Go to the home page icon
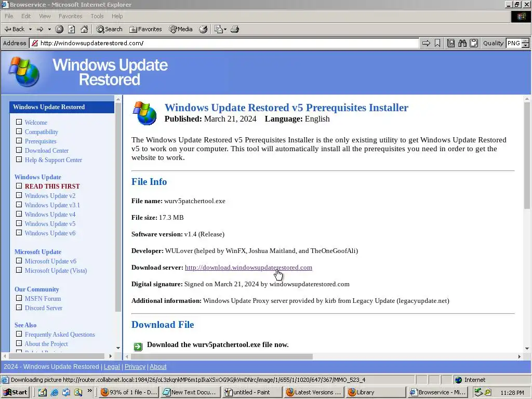This screenshot has height=399, width=532. click(x=84, y=29)
